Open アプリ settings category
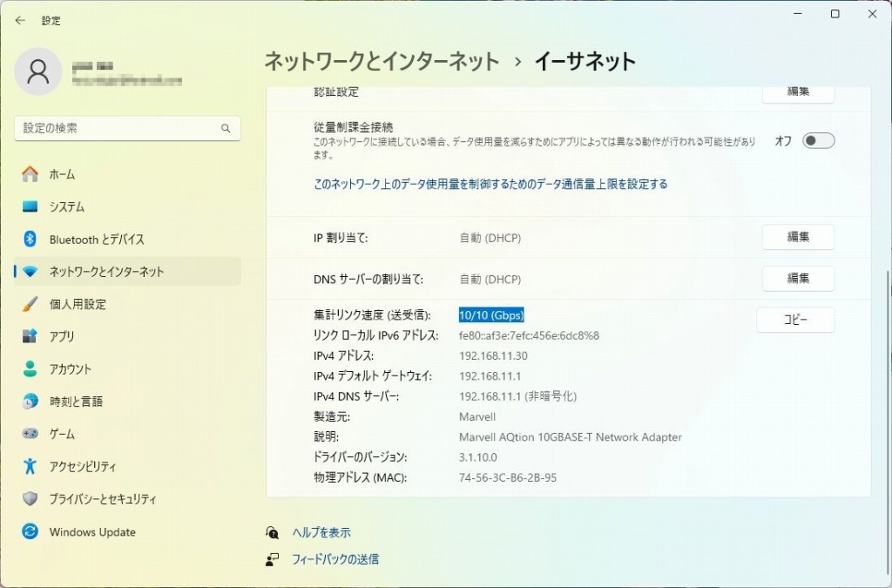Image resolution: width=892 pixels, height=588 pixels. [x=62, y=336]
